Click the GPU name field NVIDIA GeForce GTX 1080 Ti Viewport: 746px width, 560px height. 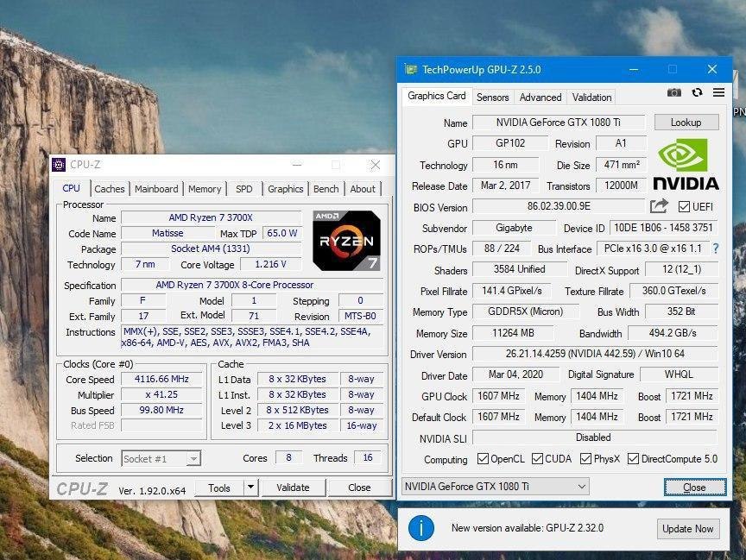tap(559, 123)
